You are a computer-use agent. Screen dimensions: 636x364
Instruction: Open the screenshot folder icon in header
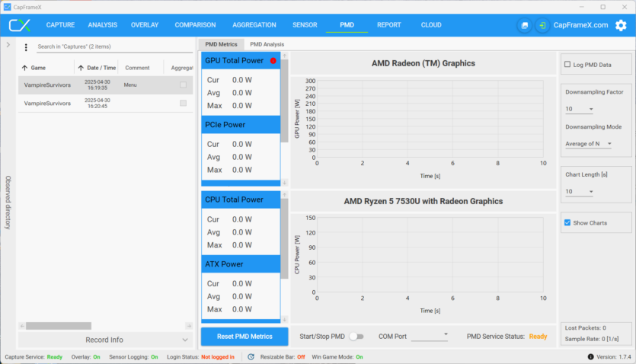(525, 25)
